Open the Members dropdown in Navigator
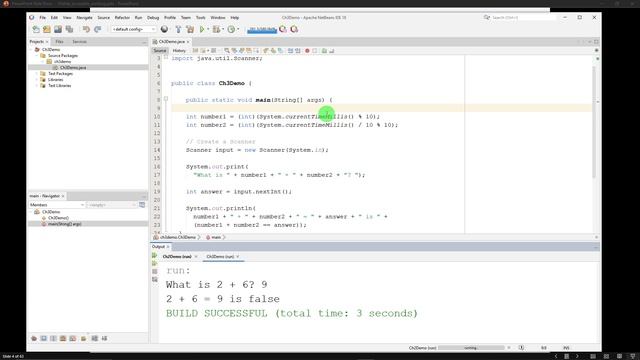This screenshot has width=640, height=360. click(x=57, y=205)
